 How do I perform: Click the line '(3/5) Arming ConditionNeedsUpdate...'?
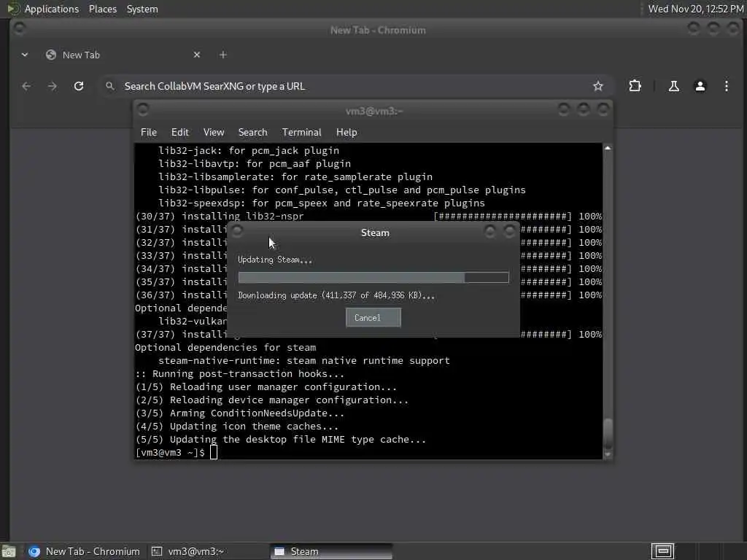[239, 413]
